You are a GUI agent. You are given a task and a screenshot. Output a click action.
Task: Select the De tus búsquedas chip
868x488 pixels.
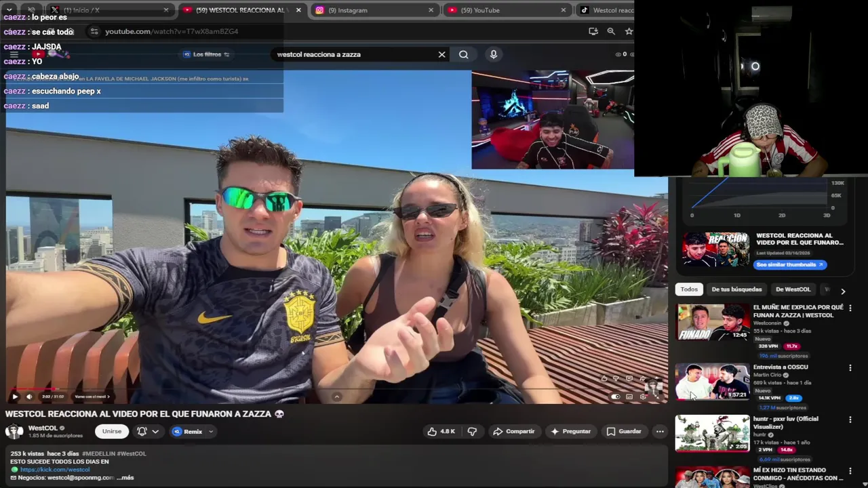736,289
